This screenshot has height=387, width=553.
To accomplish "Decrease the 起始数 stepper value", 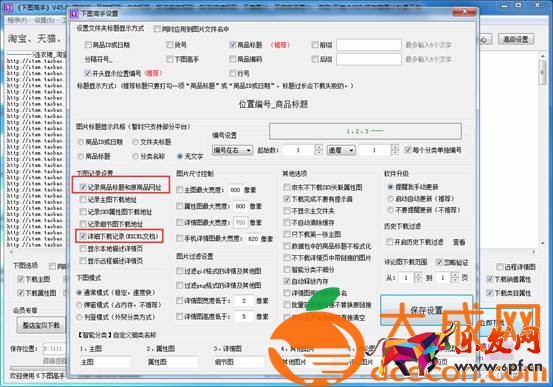I will [x=319, y=153].
